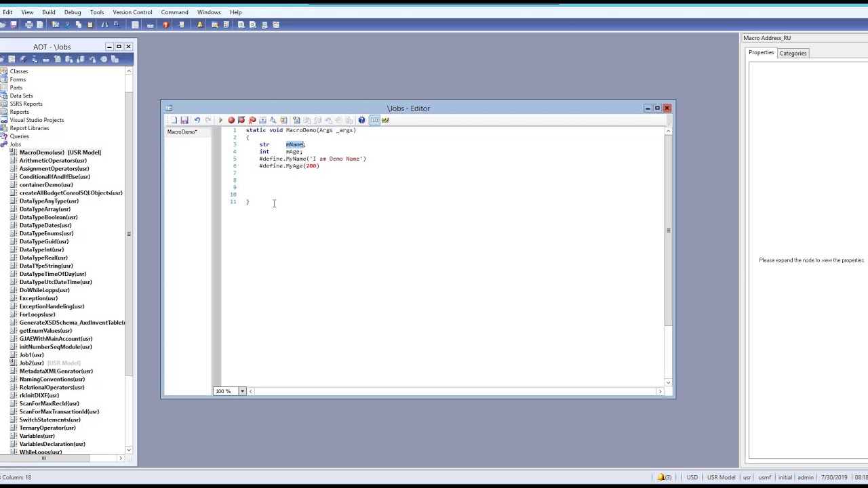This screenshot has width=868, height=488.
Task: Select the MacroDemo(usr) job in the tree
Action: click(x=41, y=152)
